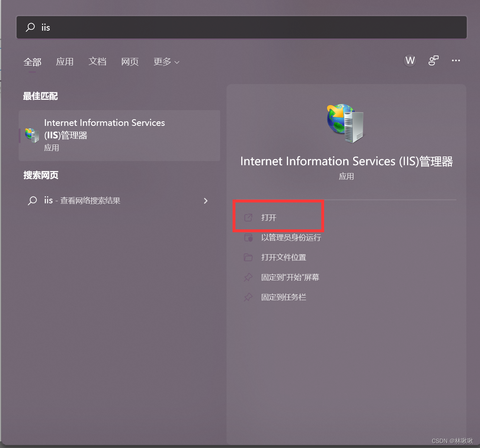The image size is (480, 448).
Task: Expand the web result chevron arrow
Action: (x=206, y=200)
